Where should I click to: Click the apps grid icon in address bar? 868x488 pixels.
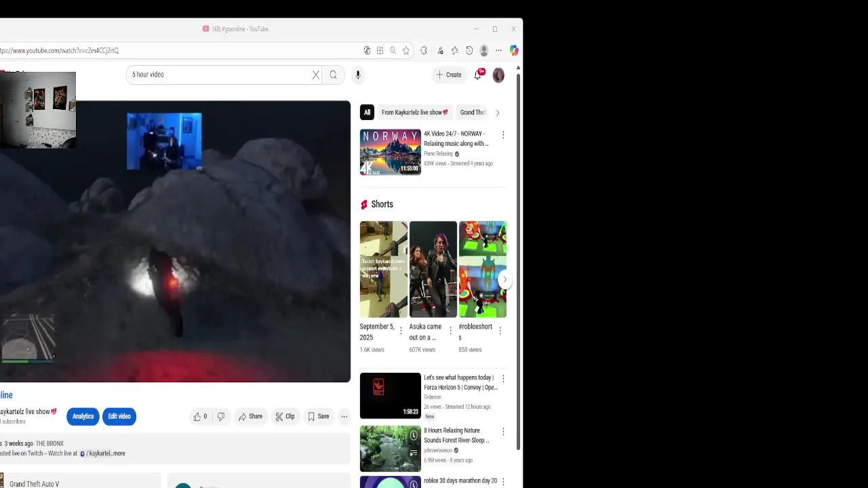click(380, 50)
